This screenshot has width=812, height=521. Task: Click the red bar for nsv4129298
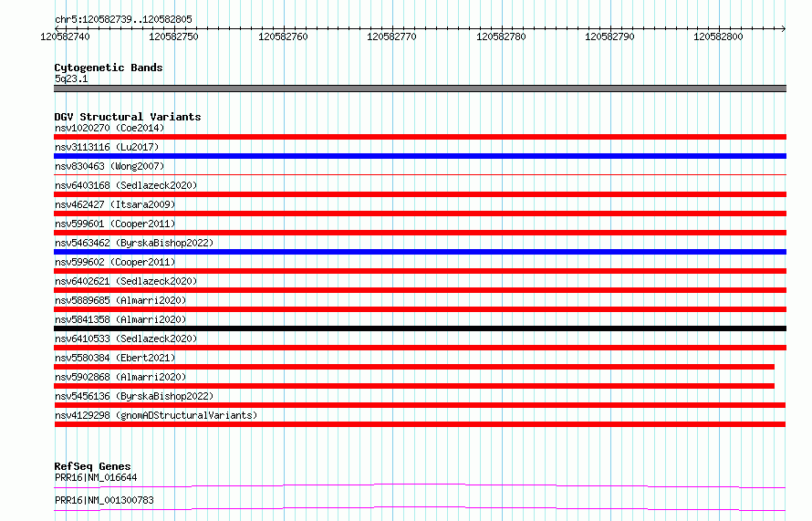[x=420, y=424]
